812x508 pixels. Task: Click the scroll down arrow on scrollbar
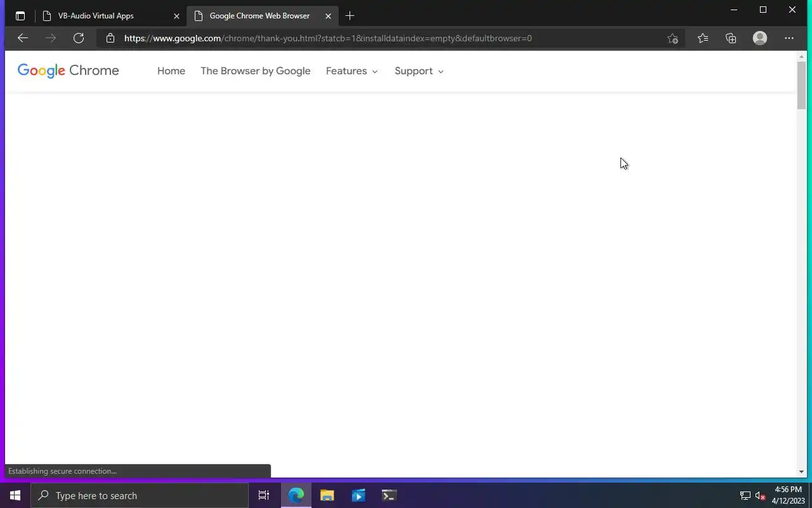pos(801,472)
